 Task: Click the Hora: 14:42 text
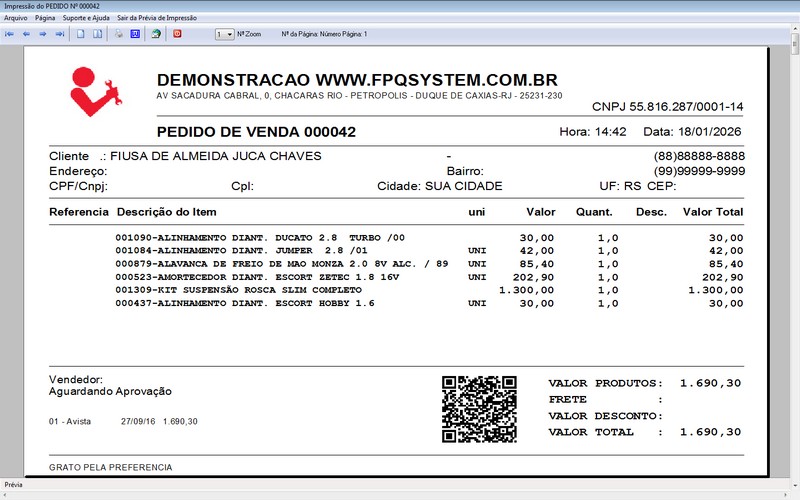593,132
